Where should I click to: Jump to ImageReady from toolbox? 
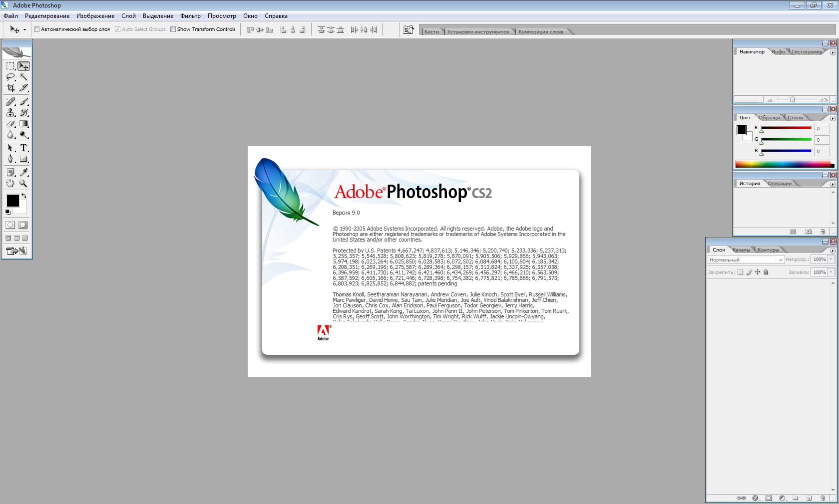pos(16,251)
